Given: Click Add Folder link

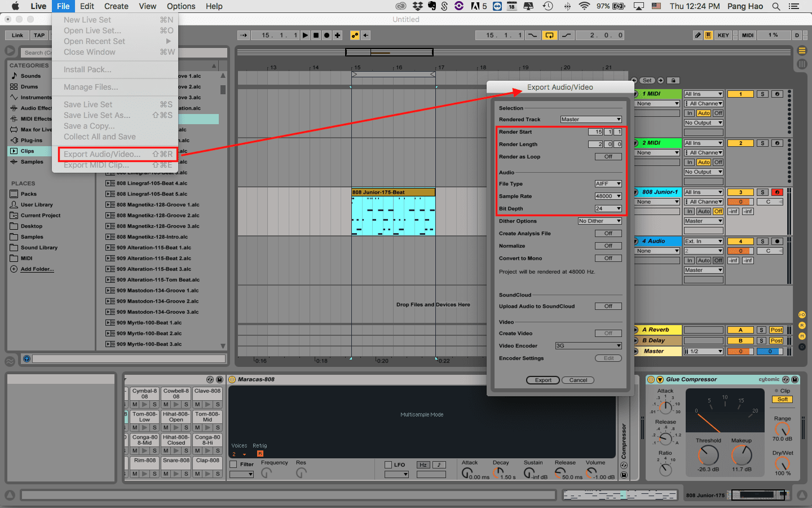Looking at the screenshot, I should tap(37, 269).
